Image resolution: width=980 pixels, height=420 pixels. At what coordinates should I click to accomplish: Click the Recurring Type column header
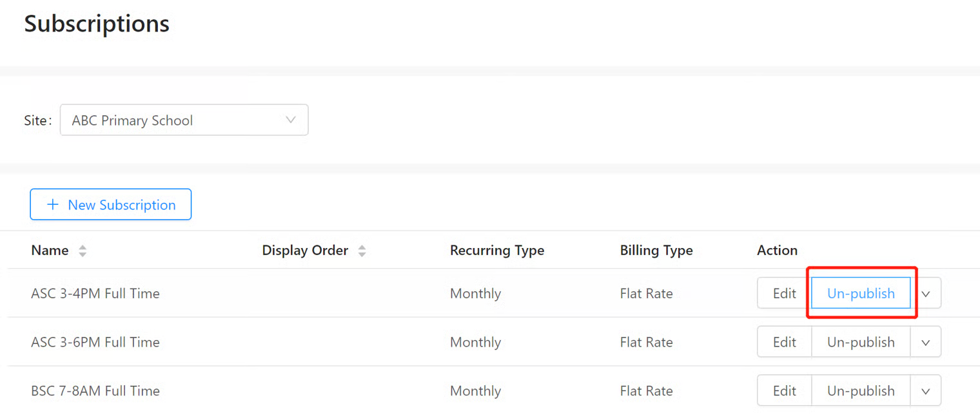coord(497,251)
